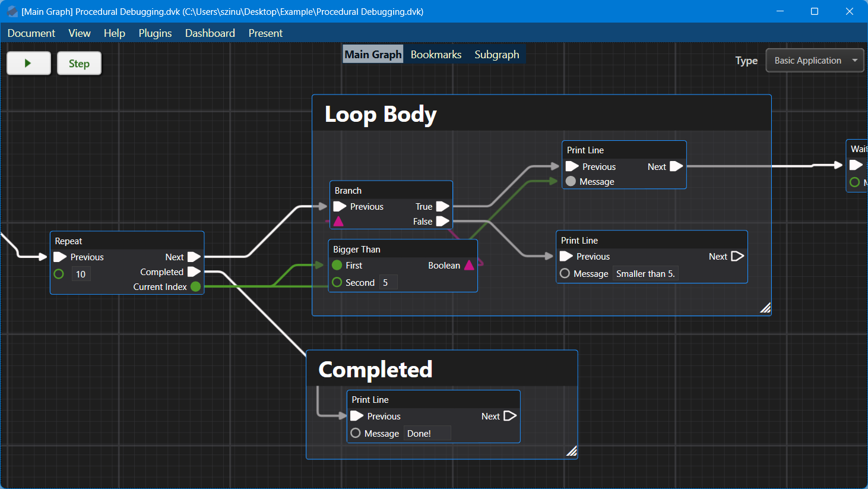Viewport: 868px width, 489px height.
Task: Select the Repeat node title bar
Action: pyautogui.click(x=127, y=241)
